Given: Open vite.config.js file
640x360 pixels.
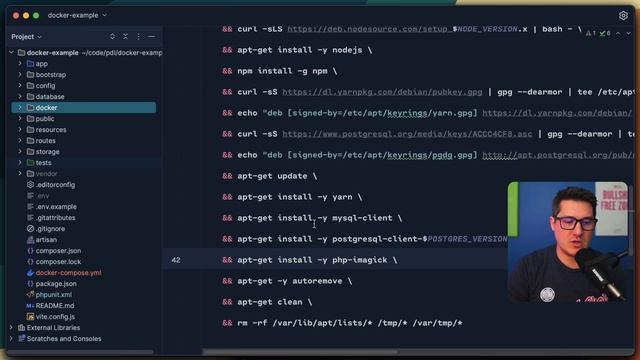Looking at the screenshot, I should [55, 317].
